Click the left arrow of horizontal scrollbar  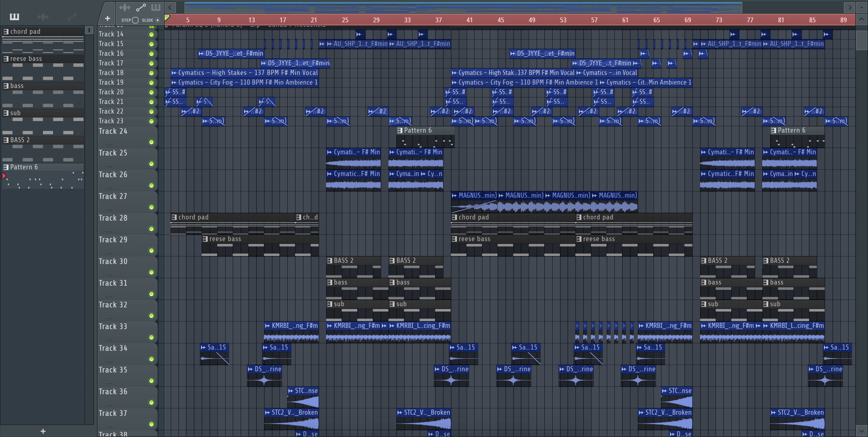(170, 7)
